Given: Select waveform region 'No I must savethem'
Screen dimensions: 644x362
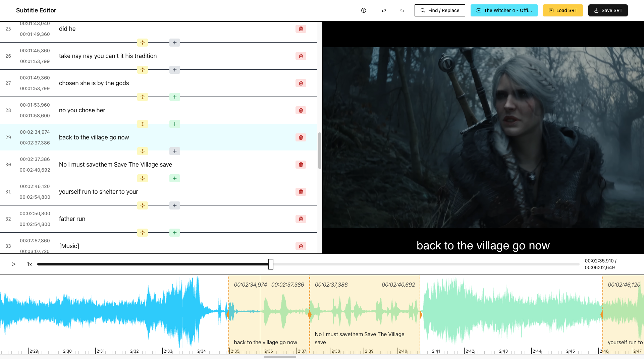Looking at the screenshot, I should pyautogui.click(x=365, y=314).
